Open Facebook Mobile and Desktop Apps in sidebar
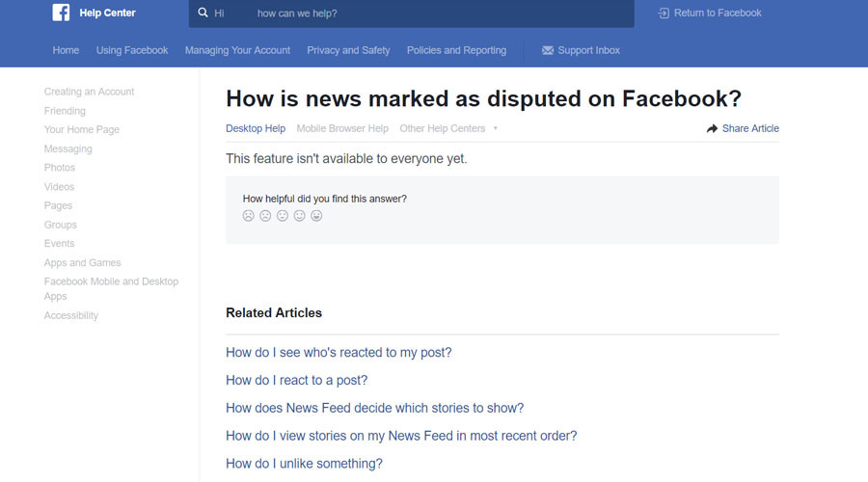The height and width of the screenshot is (482, 868). (111, 289)
